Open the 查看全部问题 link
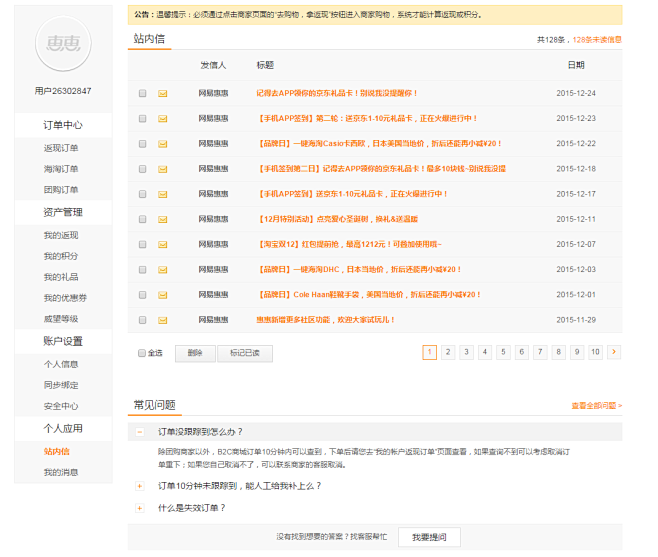Image resolution: width=658 pixels, height=557 pixels. coord(596,406)
